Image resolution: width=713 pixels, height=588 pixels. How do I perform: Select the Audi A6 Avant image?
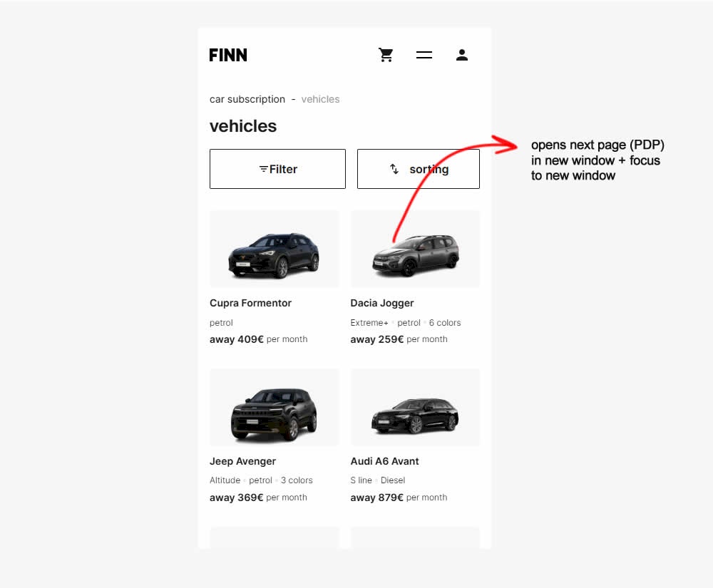(415, 408)
